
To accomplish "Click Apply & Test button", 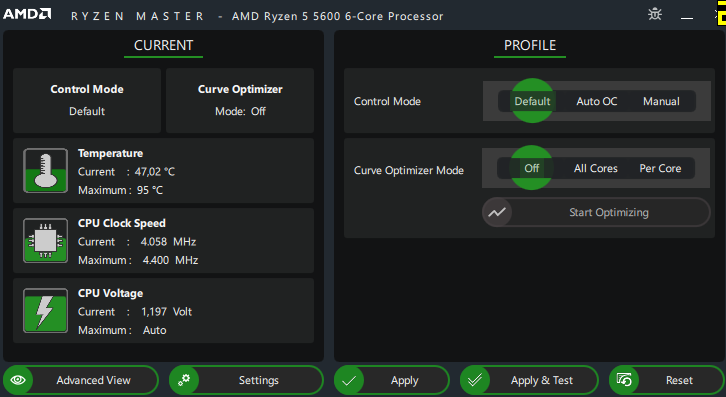I will [x=529, y=380].
